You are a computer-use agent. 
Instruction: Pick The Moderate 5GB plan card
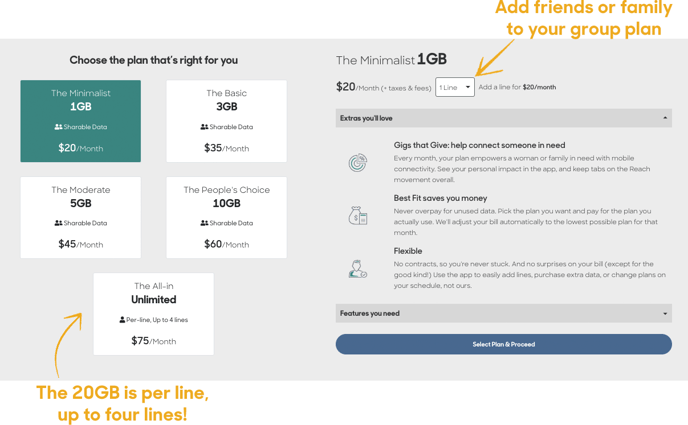click(81, 218)
